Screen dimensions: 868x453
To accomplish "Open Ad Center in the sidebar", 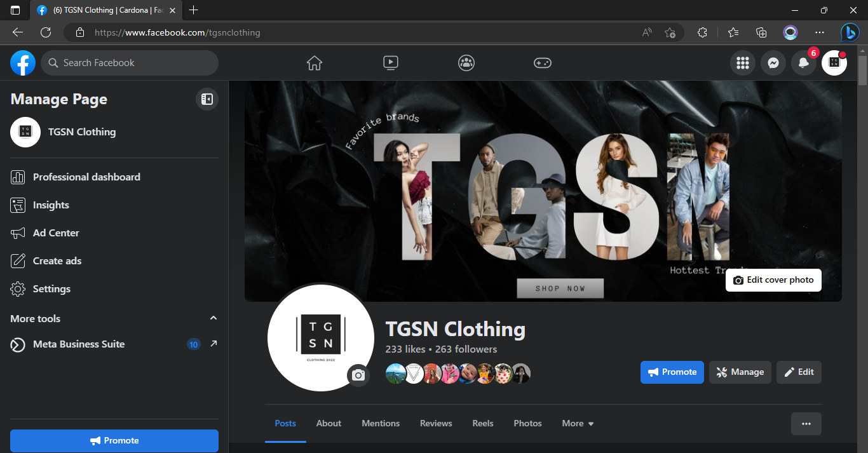I will click(114, 233).
